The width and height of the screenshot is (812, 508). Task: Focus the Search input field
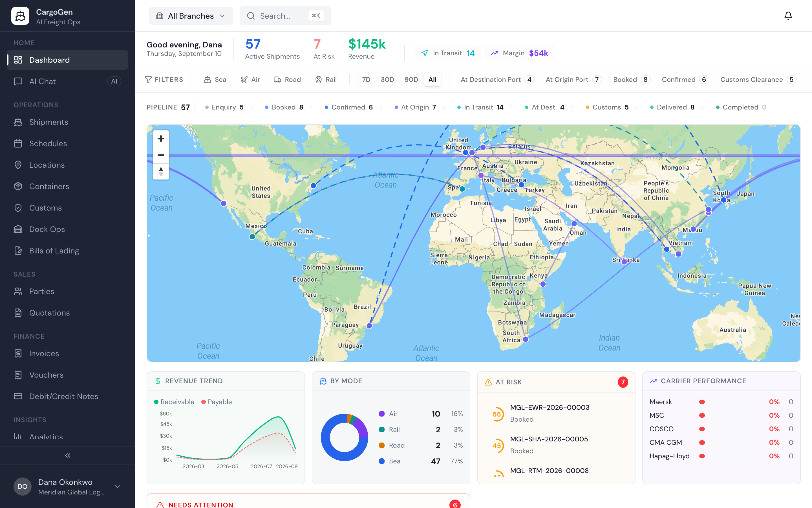tap(285, 16)
